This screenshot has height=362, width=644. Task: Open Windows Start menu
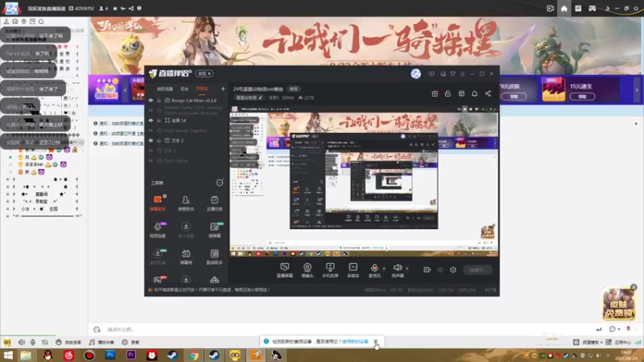click(x=8, y=356)
